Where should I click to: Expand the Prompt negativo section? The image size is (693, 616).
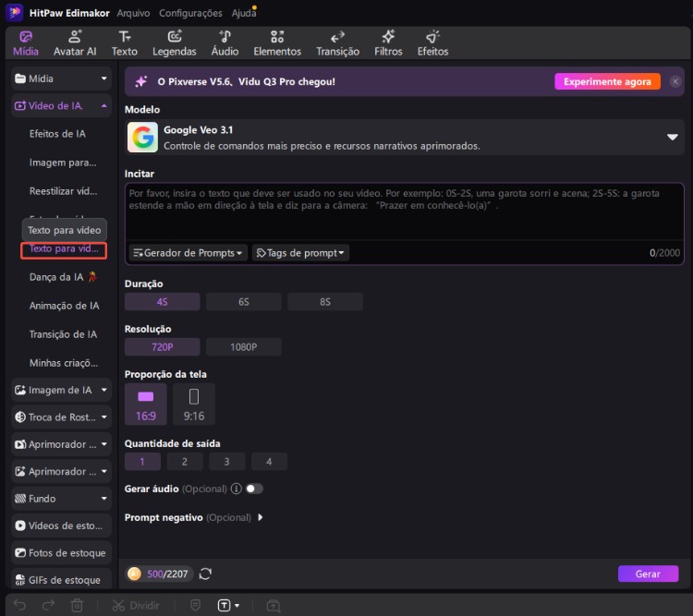point(261,517)
